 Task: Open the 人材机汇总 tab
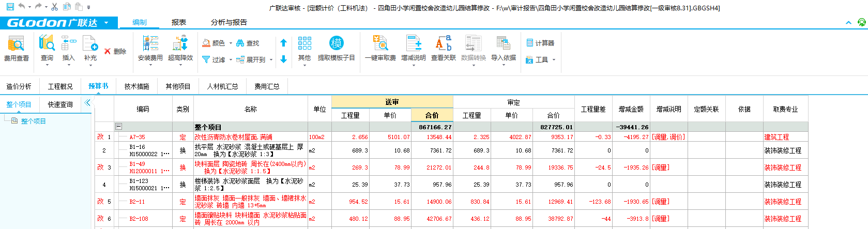point(223,86)
